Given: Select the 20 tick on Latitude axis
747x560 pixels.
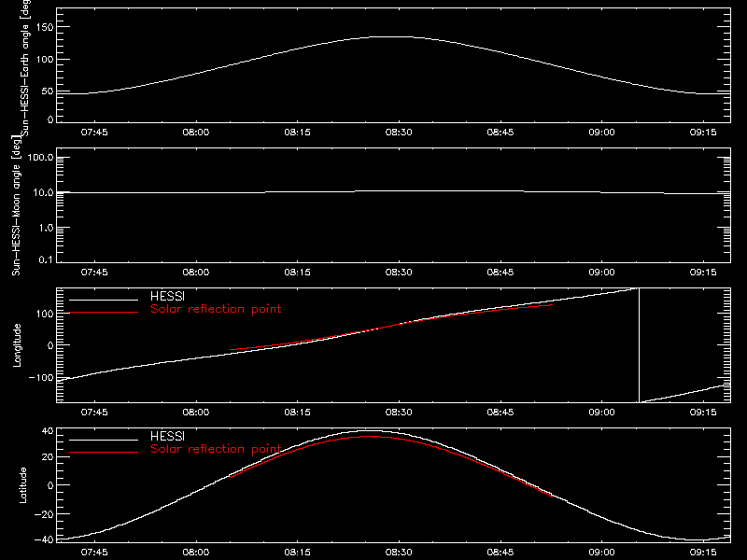Looking at the screenshot, I should (48, 457).
